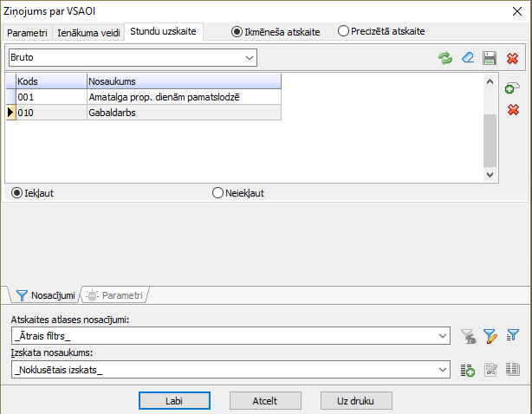Choose the Precizētā atskaite option
The height and width of the screenshot is (414, 532).
tap(343, 31)
